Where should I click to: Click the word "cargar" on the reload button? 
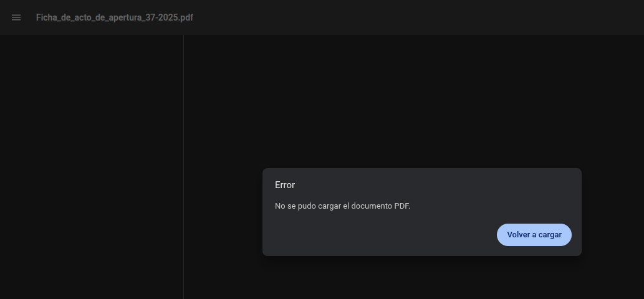click(x=550, y=235)
